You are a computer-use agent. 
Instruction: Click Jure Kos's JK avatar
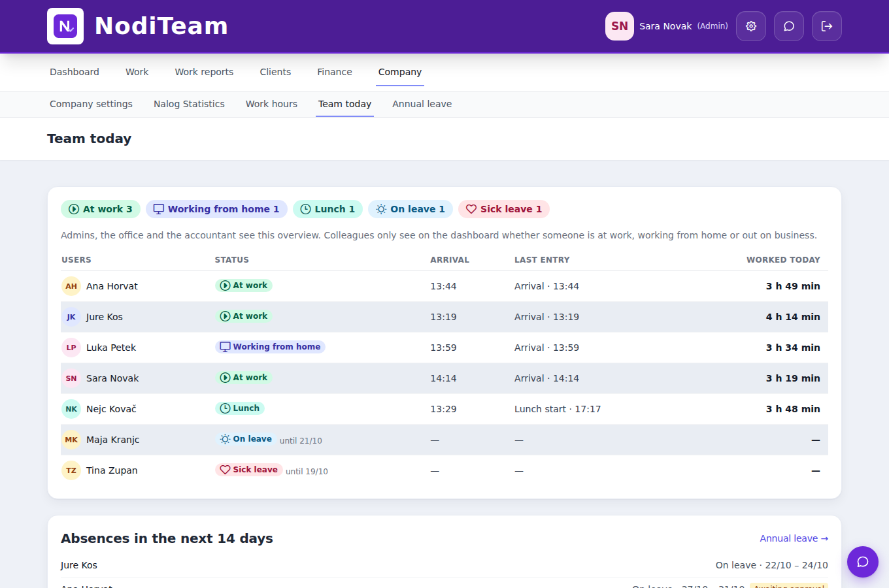point(71,317)
